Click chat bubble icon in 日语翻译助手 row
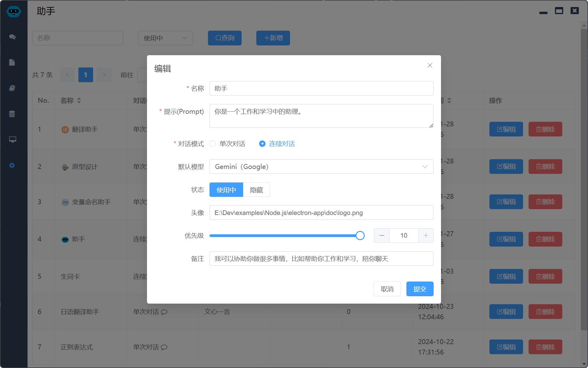Screen dimensions: 588x368 click(x=164, y=312)
